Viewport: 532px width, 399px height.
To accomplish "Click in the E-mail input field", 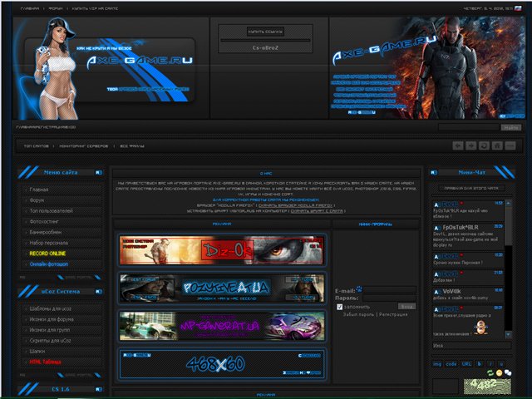I will tap(390, 290).
